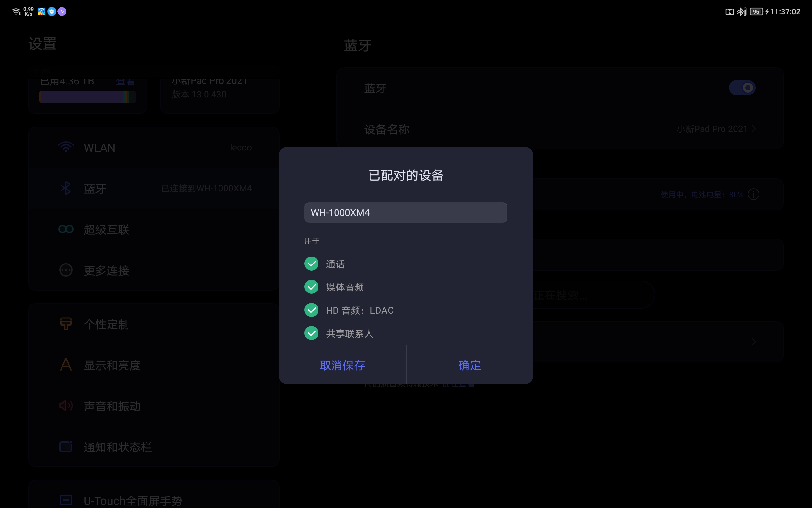Open U-Touch全面屏手势 settings

coord(154,500)
